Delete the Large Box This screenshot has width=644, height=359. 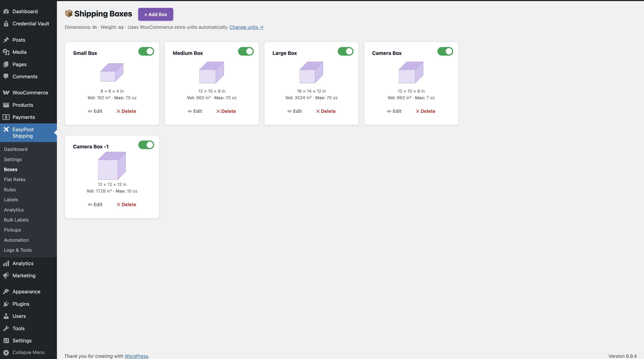tap(326, 111)
